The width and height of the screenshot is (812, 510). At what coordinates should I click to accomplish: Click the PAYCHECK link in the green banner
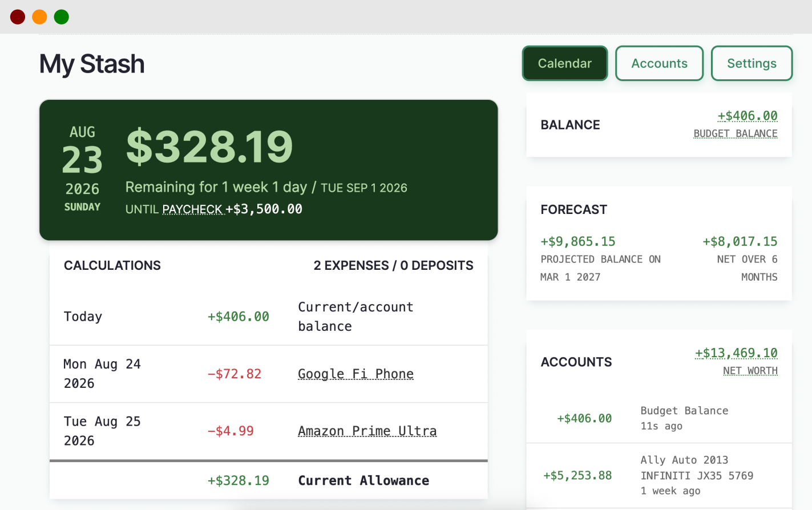click(x=192, y=209)
